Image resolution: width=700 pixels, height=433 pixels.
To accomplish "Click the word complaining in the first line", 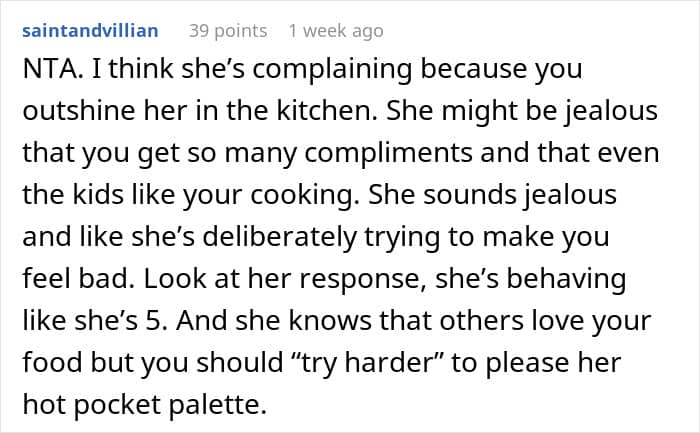I will 332,69.
